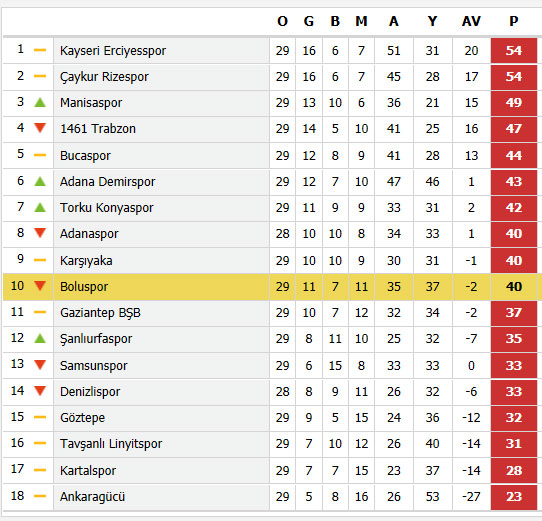Click the green up arrow beside Adana Demirspor
The image size is (542, 521).
click(40, 181)
